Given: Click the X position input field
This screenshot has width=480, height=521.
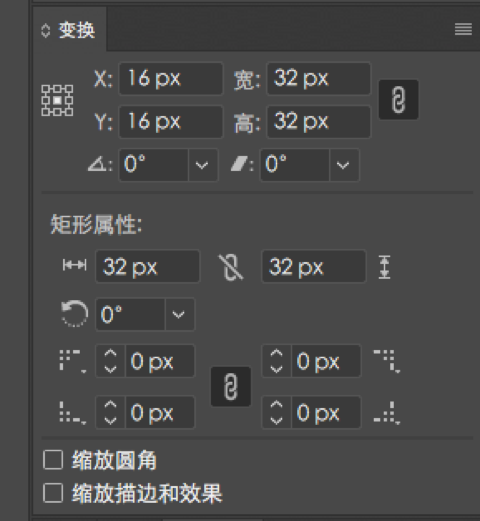Looking at the screenshot, I should click(171, 79).
